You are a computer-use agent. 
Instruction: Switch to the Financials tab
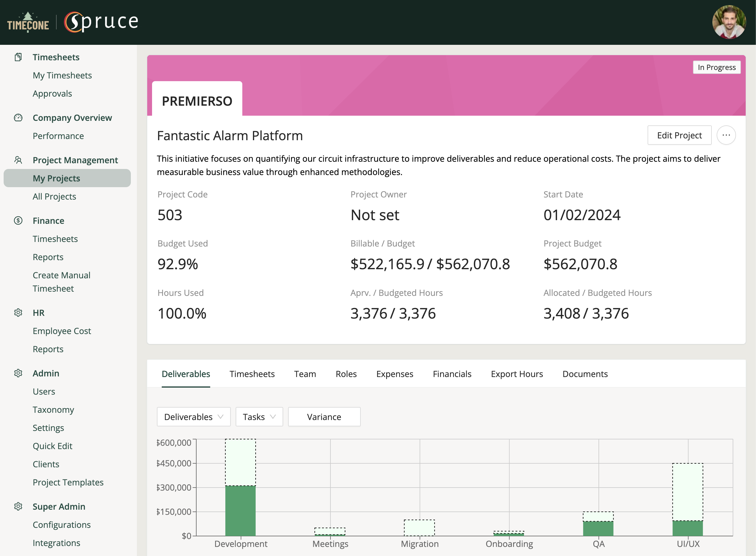pyautogui.click(x=452, y=374)
